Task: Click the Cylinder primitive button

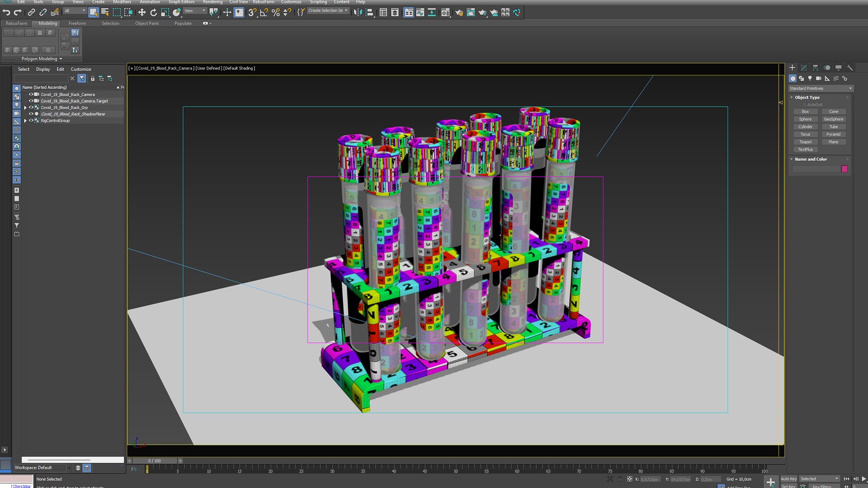Action: (x=805, y=127)
